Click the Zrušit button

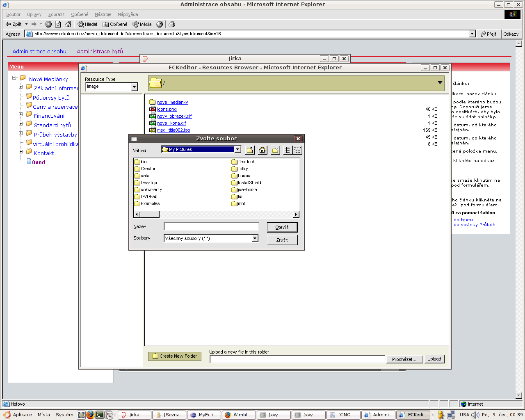(282, 240)
